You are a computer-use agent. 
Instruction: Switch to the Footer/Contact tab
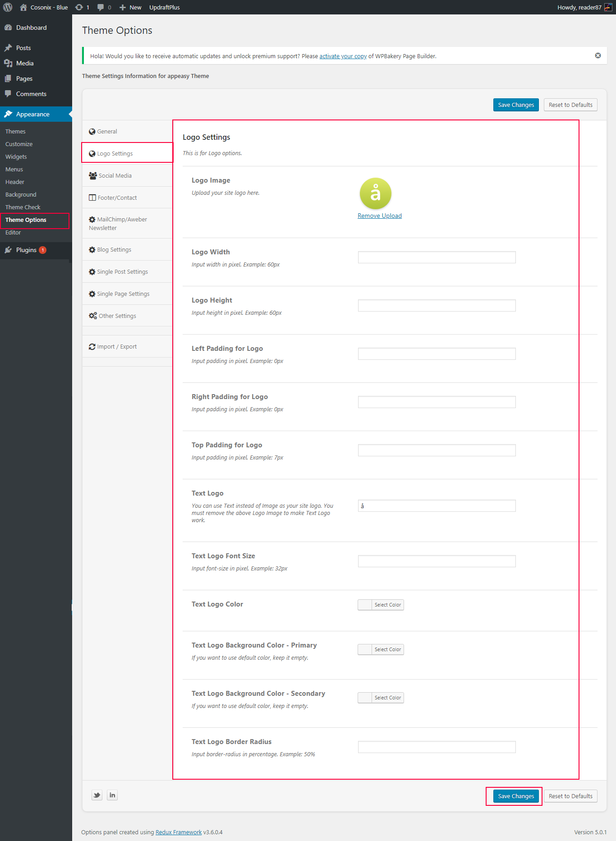(117, 198)
